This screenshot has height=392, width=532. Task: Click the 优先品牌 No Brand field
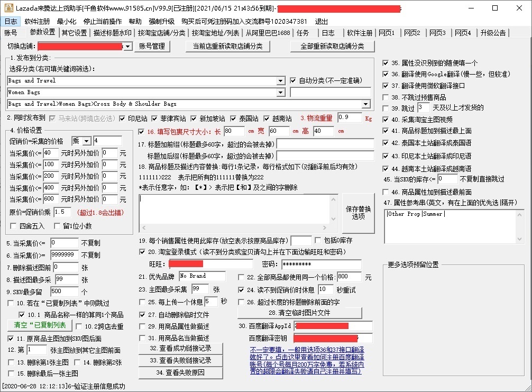[201, 276]
